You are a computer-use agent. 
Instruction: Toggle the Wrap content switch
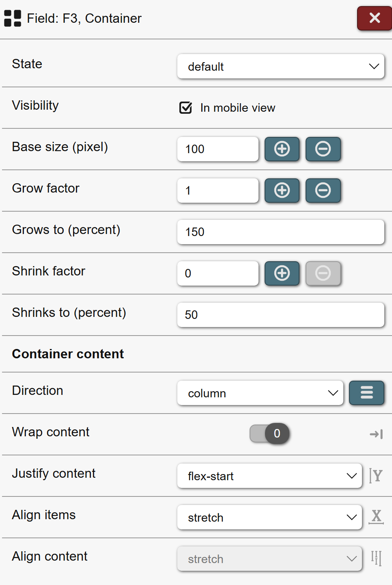click(x=269, y=433)
